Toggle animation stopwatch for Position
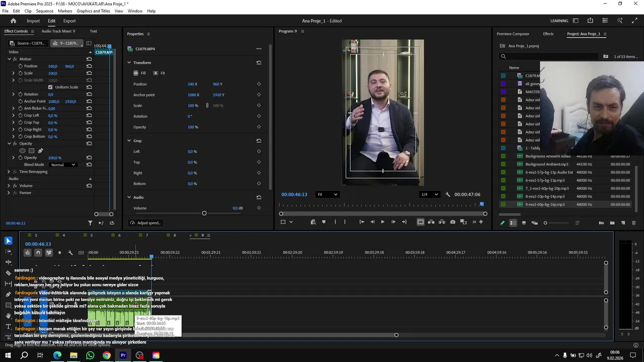 [21, 66]
